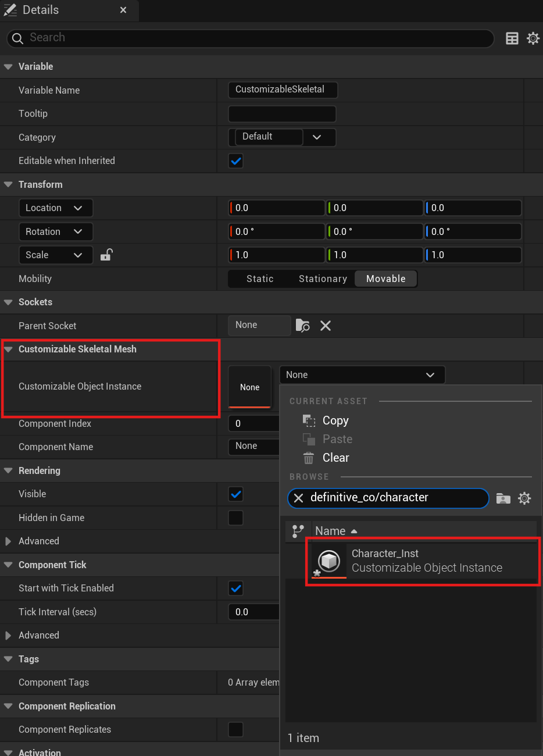Edit Rotation Z value field

coord(473,231)
